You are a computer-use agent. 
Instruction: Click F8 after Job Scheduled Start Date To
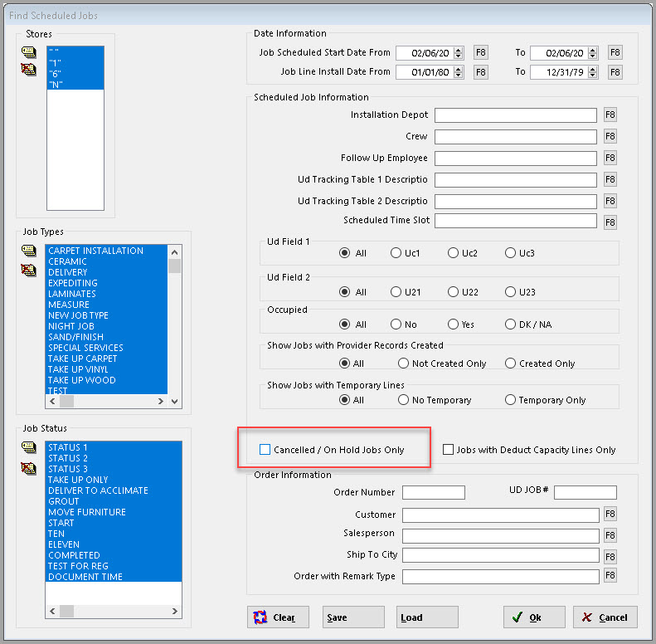615,53
